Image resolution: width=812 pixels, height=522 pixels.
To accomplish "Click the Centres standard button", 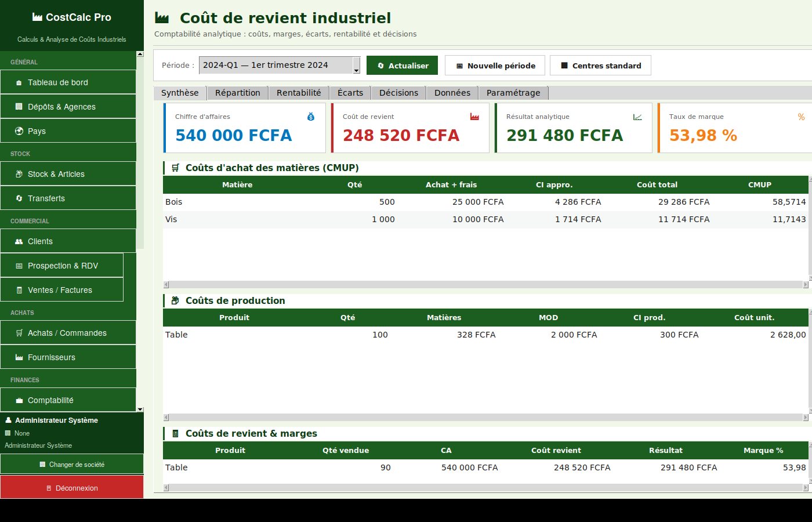I will (x=600, y=66).
